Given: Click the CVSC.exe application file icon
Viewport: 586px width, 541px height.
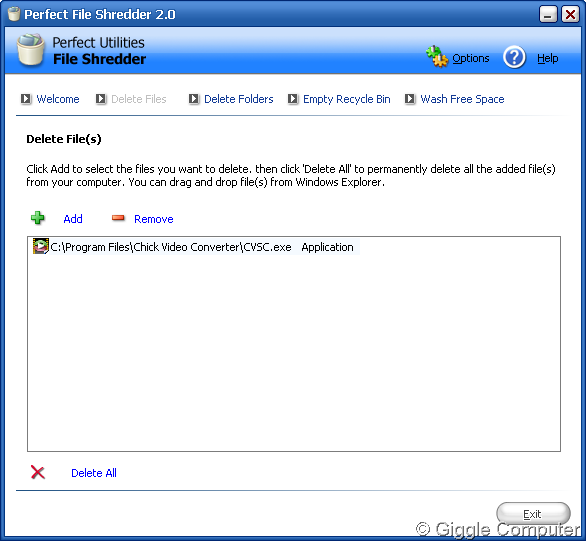Looking at the screenshot, I should coord(41,246).
